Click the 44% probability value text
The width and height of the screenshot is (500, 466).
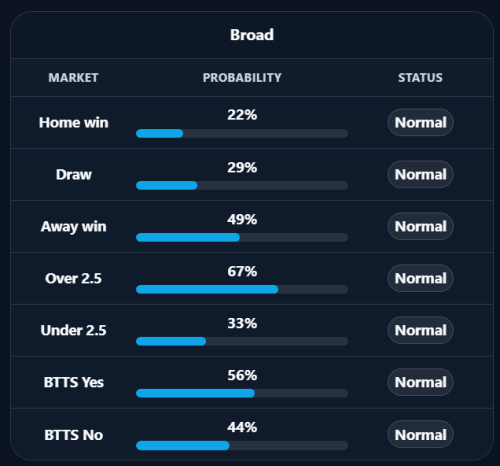tap(242, 427)
